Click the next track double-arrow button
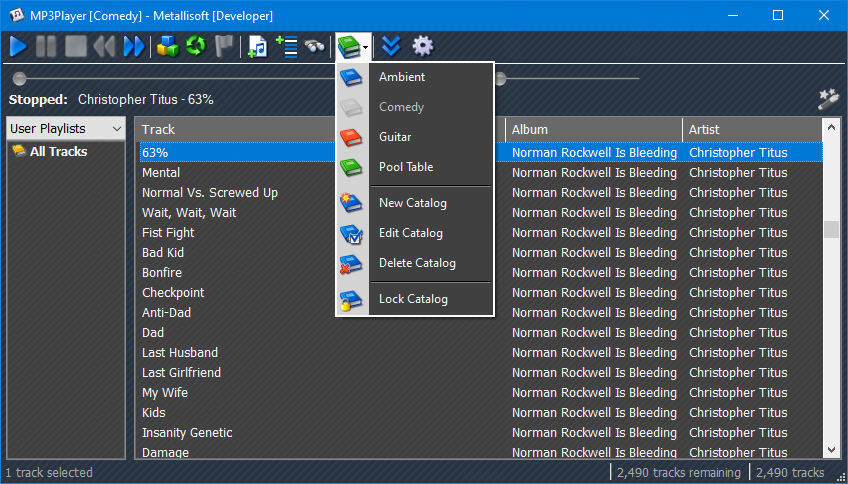 click(x=133, y=46)
